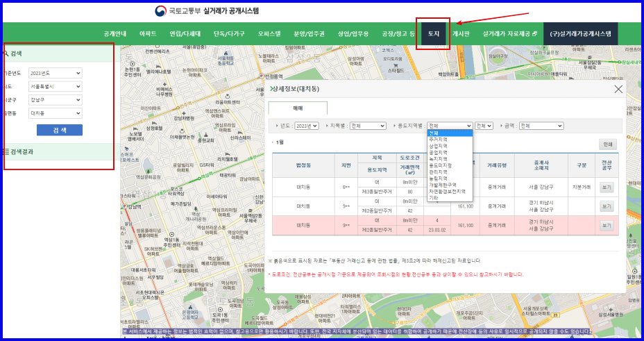Choose 용도미지정 from the dropdown list
This screenshot has width=644, height=341.
(x=450, y=165)
